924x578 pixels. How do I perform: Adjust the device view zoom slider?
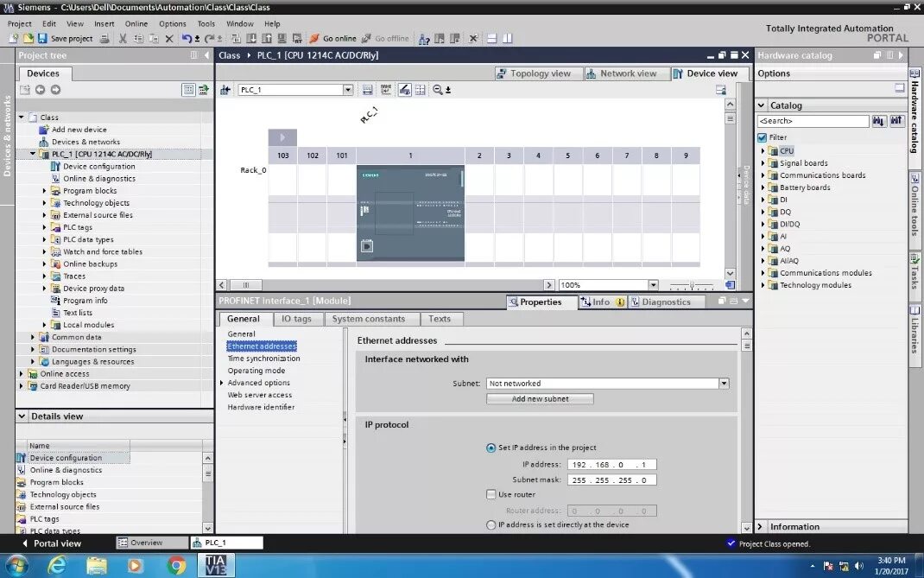click(691, 285)
